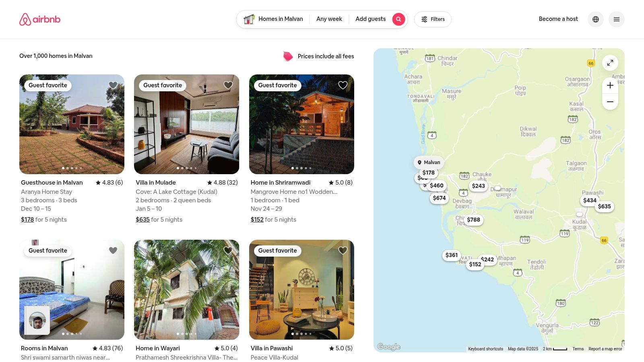This screenshot has height=362, width=644.
Task: Click the $178 price marker on the map
Action: (x=428, y=173)
